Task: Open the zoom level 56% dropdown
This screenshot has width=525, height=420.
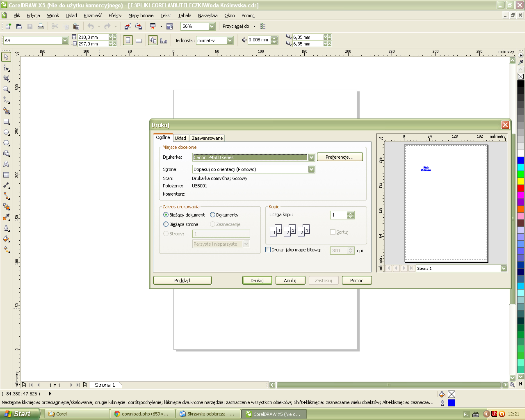Action: [212, 26]
